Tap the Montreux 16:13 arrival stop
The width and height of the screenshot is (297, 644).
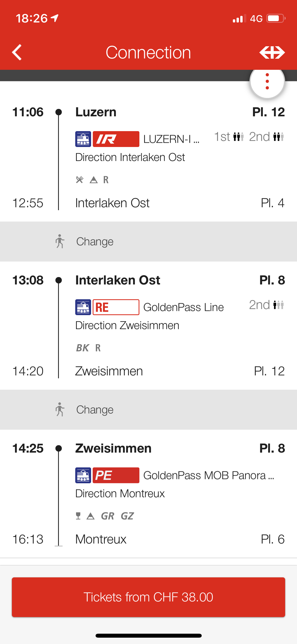point(101,539)
